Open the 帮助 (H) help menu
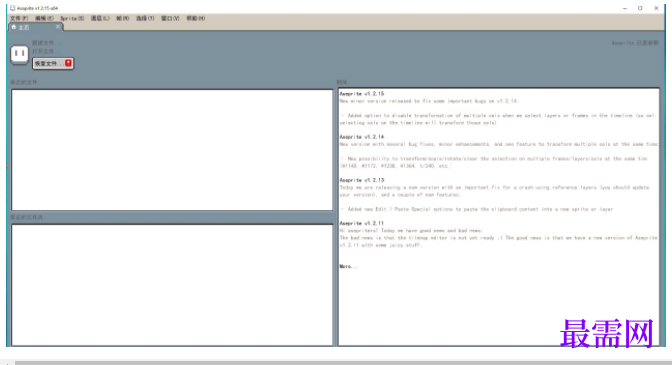Viewport: 672px width, 365px height. click(x=195, y=18)
